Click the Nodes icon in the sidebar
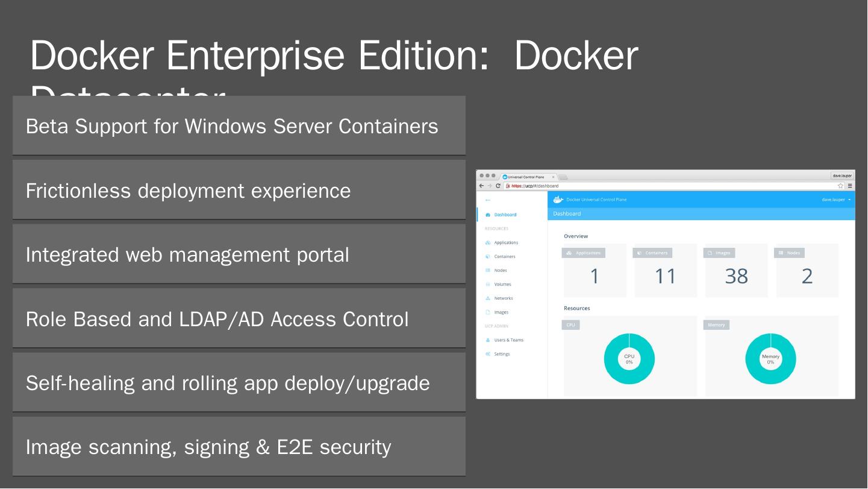 488,270
